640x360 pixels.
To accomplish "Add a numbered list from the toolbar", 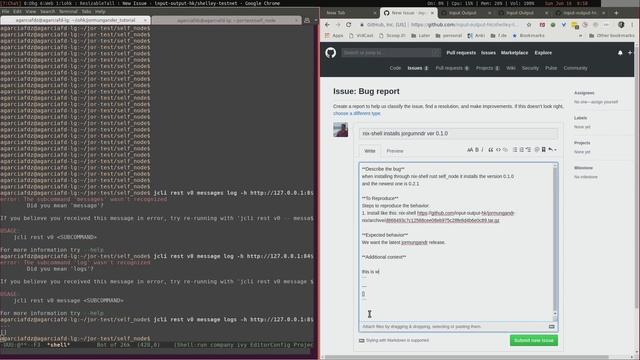I will pos(521,150).
